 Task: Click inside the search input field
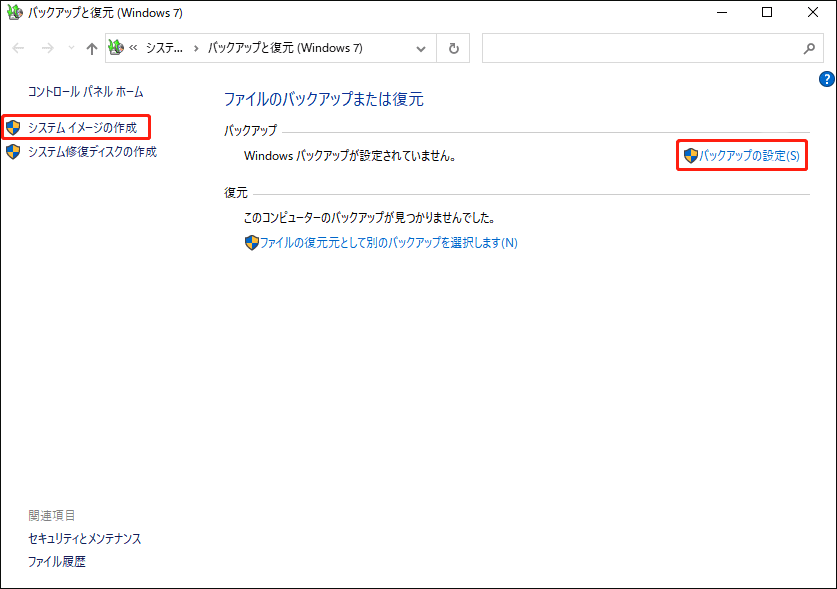click(x=640, y=48)
